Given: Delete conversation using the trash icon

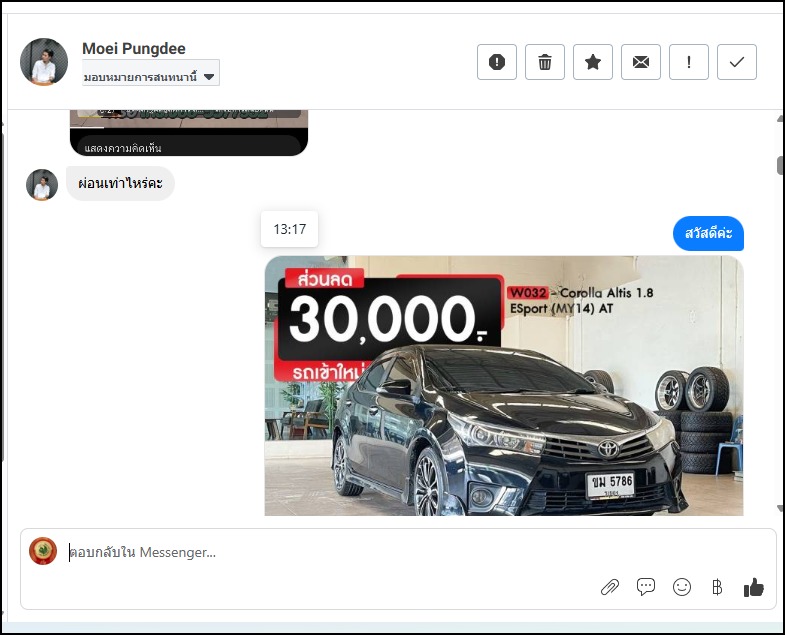Looking at the screenshot, I should (x=545, y=62).
